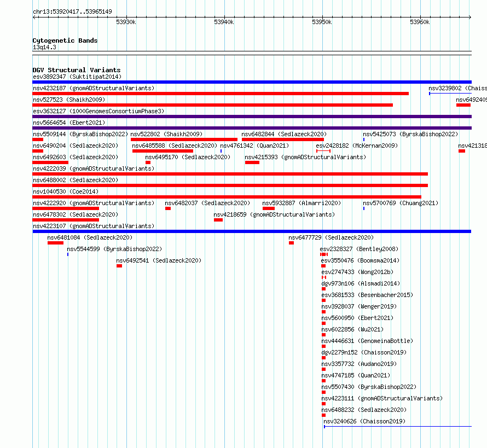This screenshot has height=448, width=487.
Task: Click nsv3928037 (Wenger2019) label
Action: (x=359, y=306)
